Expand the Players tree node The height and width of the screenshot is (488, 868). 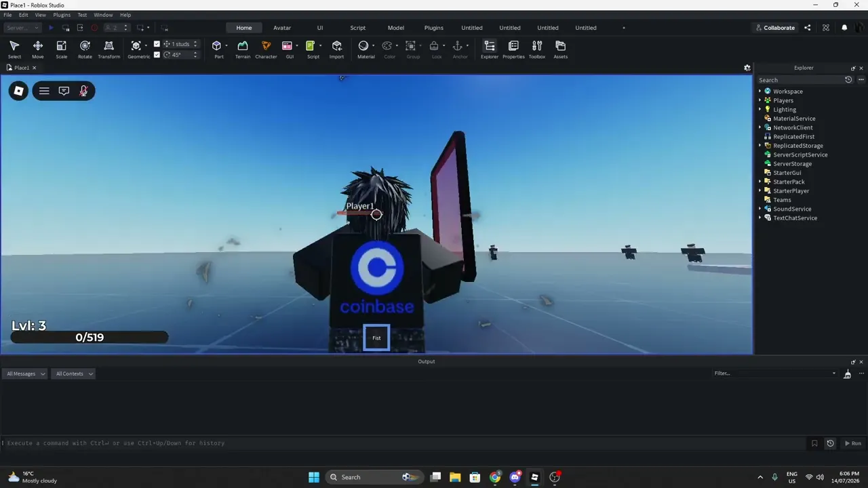point(759,100)
